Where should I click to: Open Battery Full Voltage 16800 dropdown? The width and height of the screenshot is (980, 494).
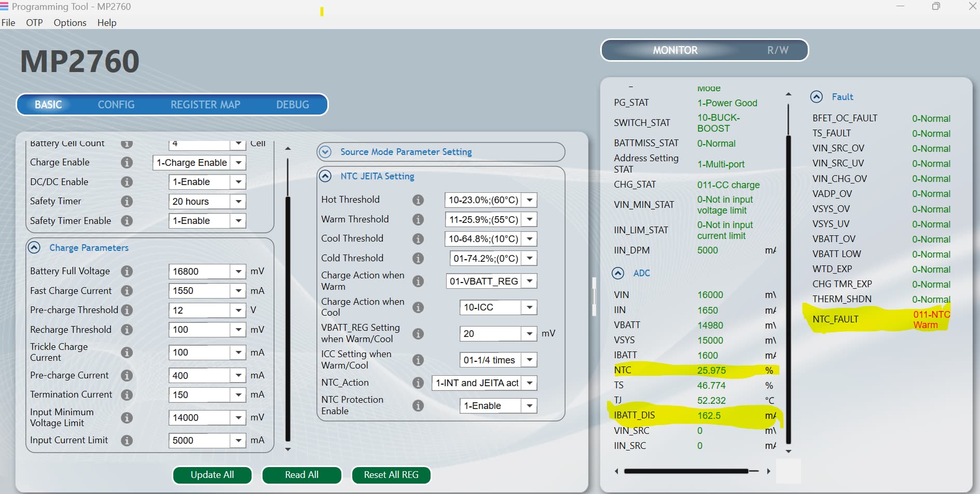[x=239, y=272]
